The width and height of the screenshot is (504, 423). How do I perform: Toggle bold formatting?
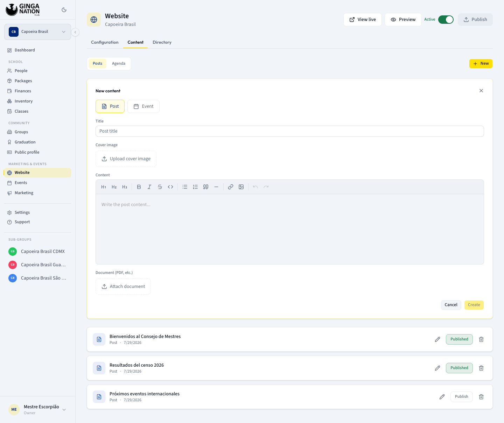click(x=139, y=187)
